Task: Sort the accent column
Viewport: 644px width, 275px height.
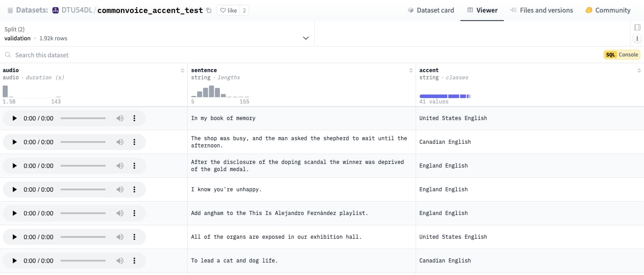Action: click(x=639, y=70)
